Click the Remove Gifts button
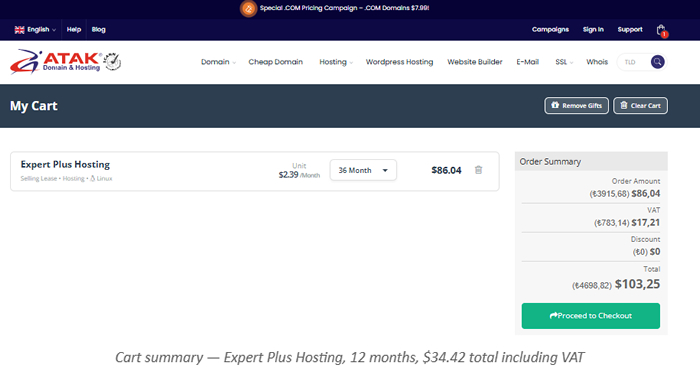This screenshot has height=370, width=700. (576, 106)
